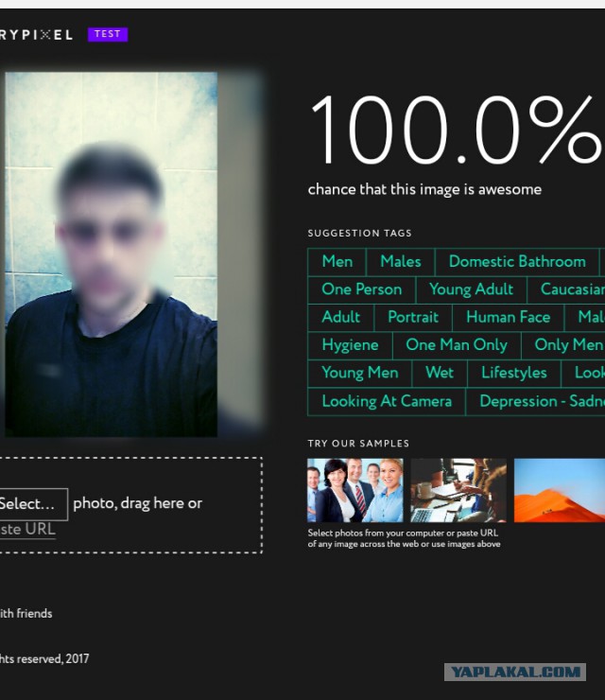Image resolution: width=605 pixels, height=700 pixels.
Task: Click the Looking At Camera tag
Action: tap(387, 402)
